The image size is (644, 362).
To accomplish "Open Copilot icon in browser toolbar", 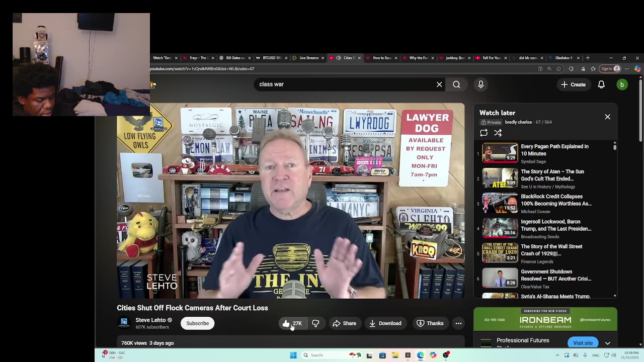I will pyautogui.click(x=637, y=69).
